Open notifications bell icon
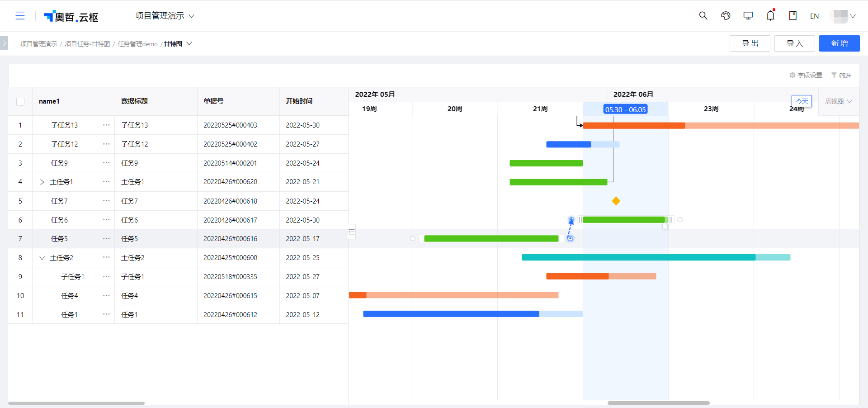Image resolution: width=868 pixels, height=408 pixels. click(771, 16)
